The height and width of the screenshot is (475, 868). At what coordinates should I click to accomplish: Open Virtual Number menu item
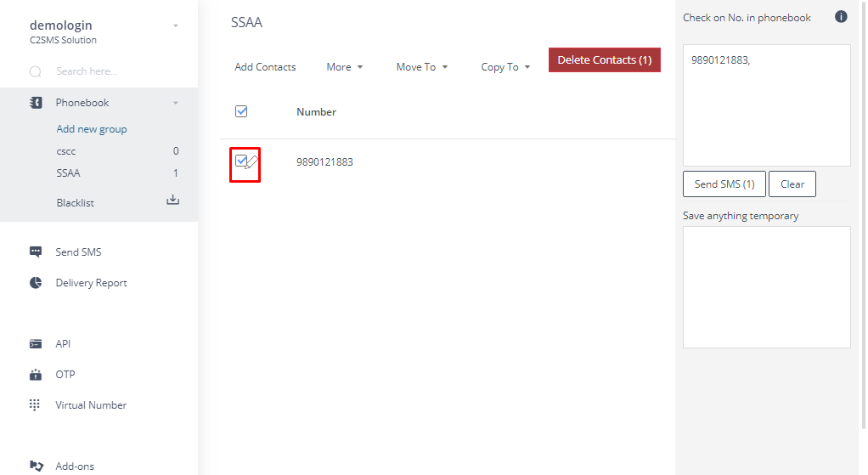point(91,405)
